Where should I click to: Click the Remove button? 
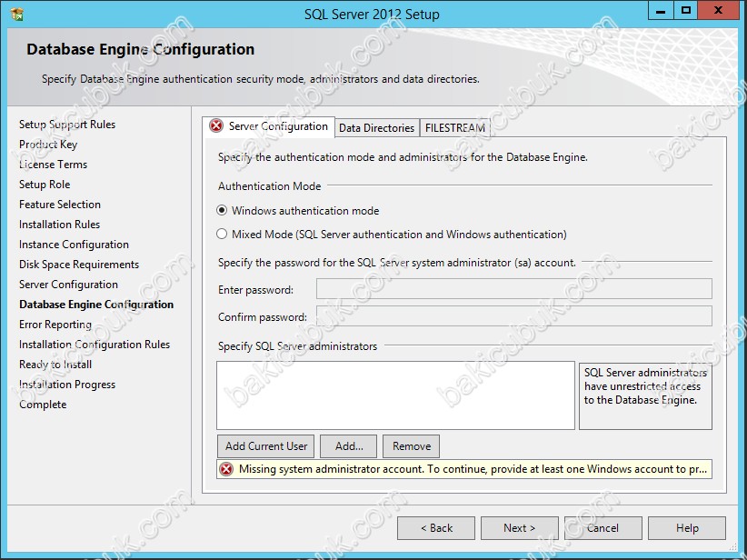click(x=411, y=446)
